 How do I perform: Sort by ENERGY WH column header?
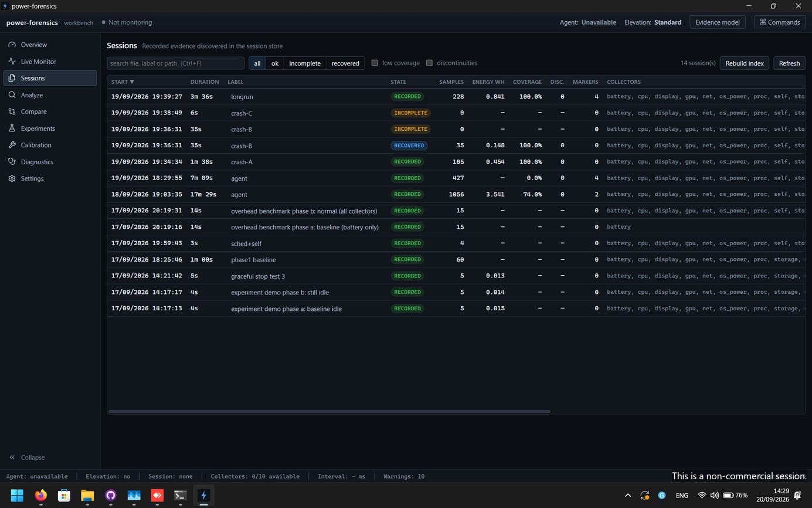pos(488,82)
